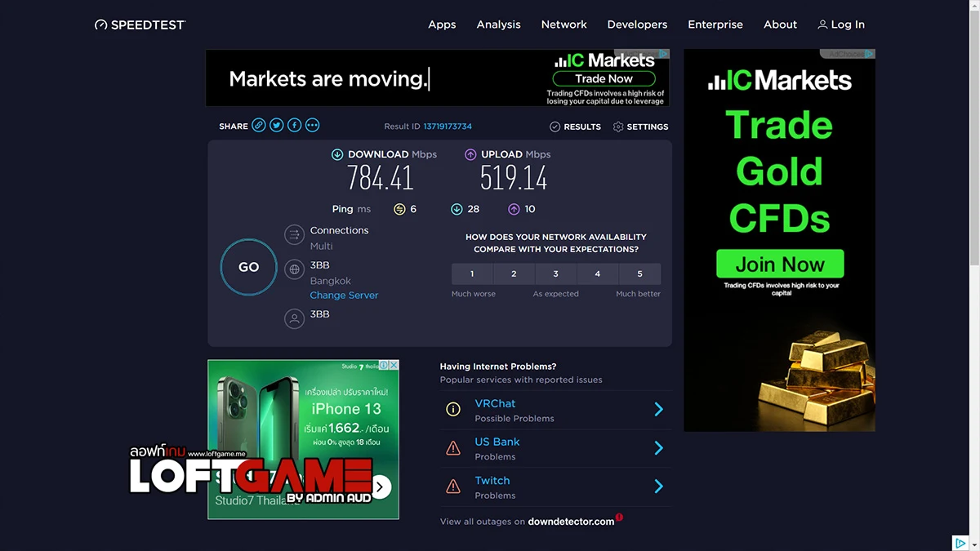This screenshot has height=551, width=980.
Task: Open more share options icon
Action: (x=312, y=126)
